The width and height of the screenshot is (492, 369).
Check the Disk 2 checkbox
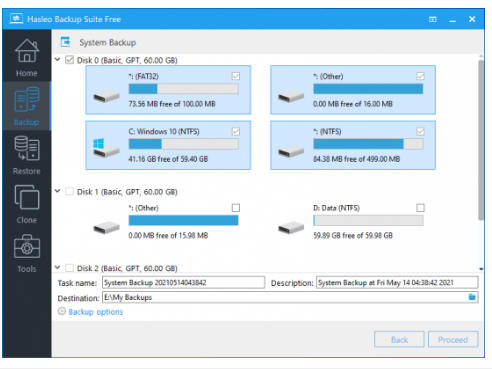[x=69, y=268]
